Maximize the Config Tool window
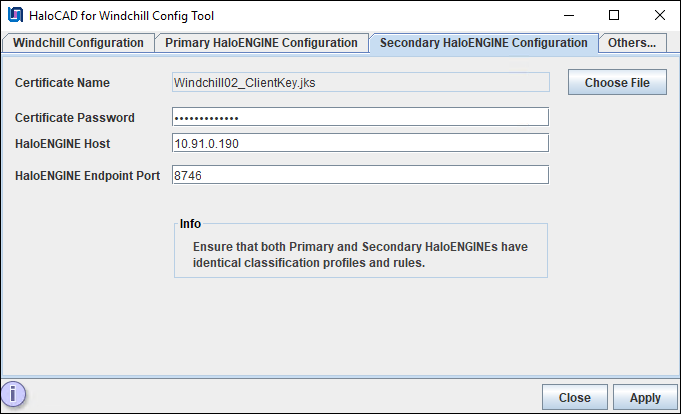Image resolution: width=681 pixels, height=414 pixels. point(614,16)
